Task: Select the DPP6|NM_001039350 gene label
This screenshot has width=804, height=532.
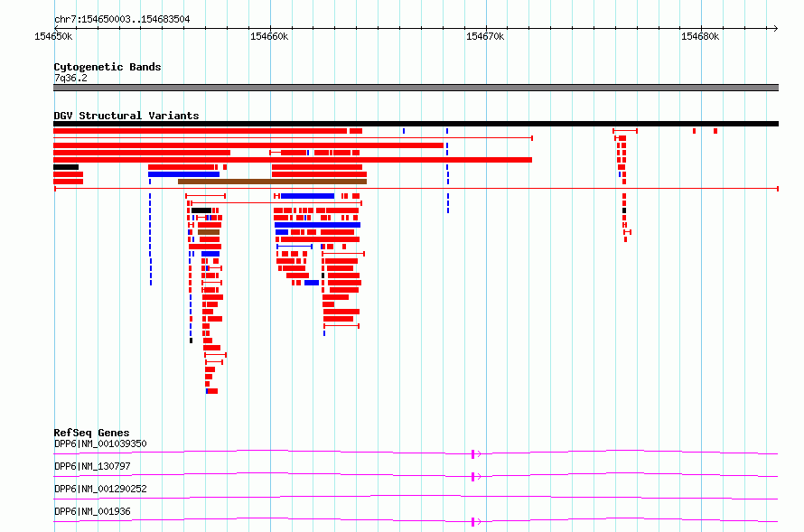Action: pos(100,443)
